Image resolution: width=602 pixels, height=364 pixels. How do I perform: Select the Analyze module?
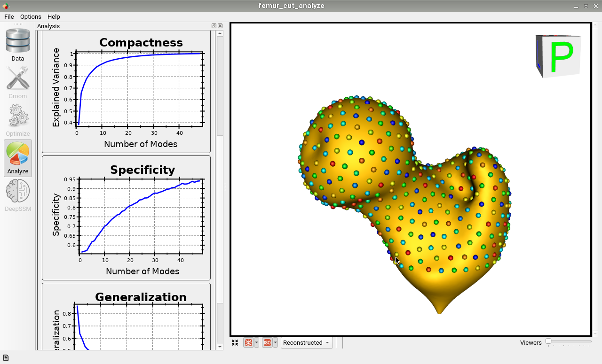(x=18, y=158)
